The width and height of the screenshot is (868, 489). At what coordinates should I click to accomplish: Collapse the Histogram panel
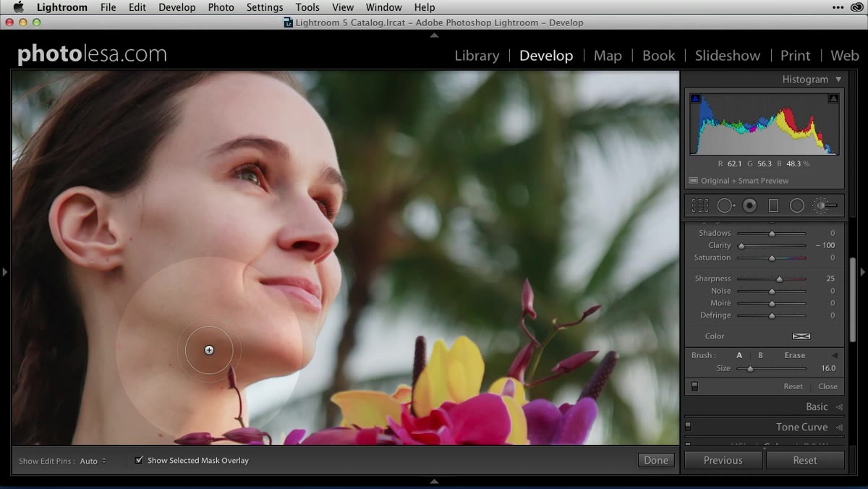[838, 80]
